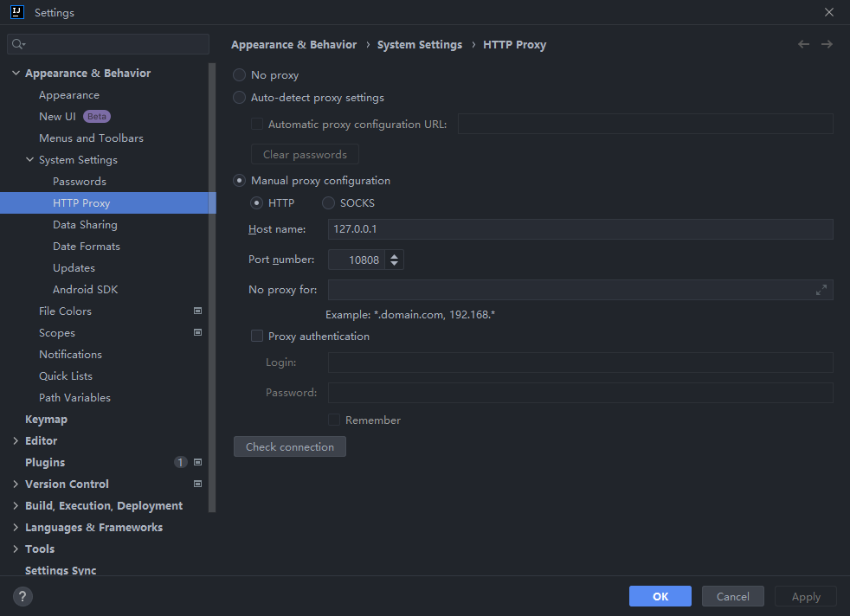Select Auto-detect proxy settings option
This screenshot has width=850, height=616.
click(239, 98)
